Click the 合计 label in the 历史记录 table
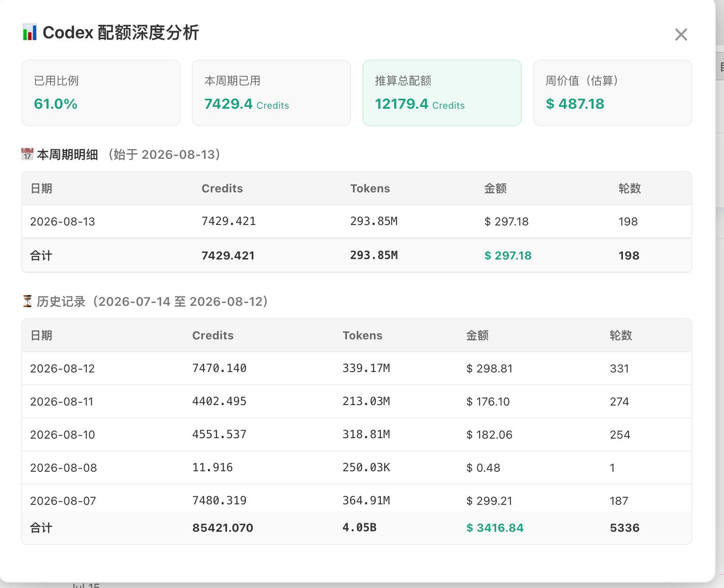 (x=41, y=528)
